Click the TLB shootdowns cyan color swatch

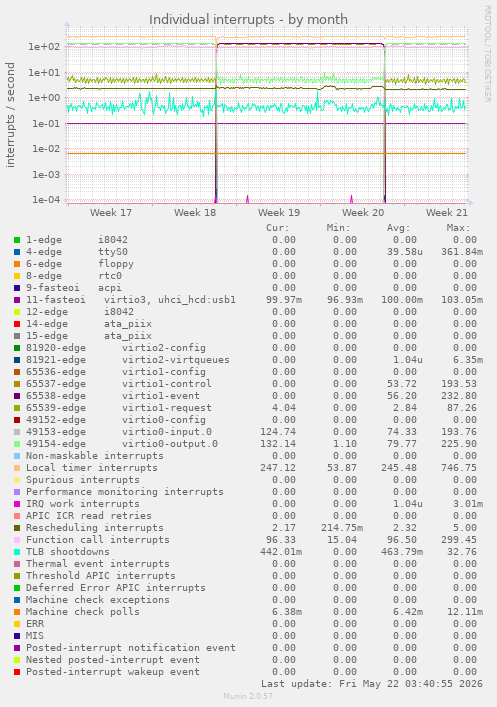pyautogui.click(x=17, y=551)
